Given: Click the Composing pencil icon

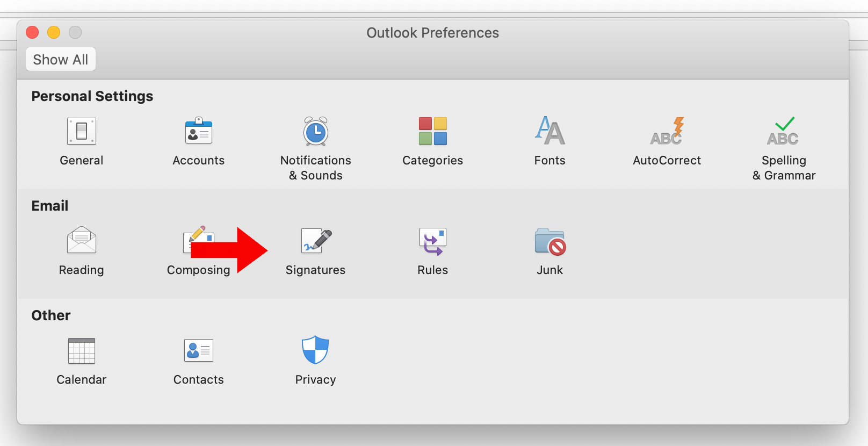Looking at the screenshot, I should point(198,235).
